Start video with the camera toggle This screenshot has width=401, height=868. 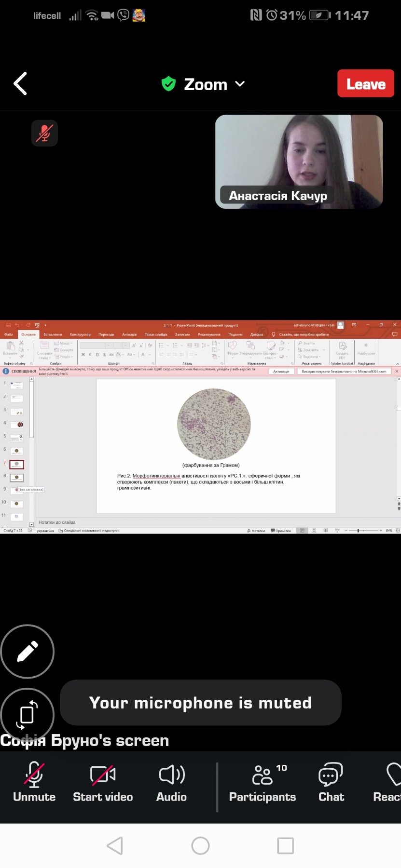(103, 783)
